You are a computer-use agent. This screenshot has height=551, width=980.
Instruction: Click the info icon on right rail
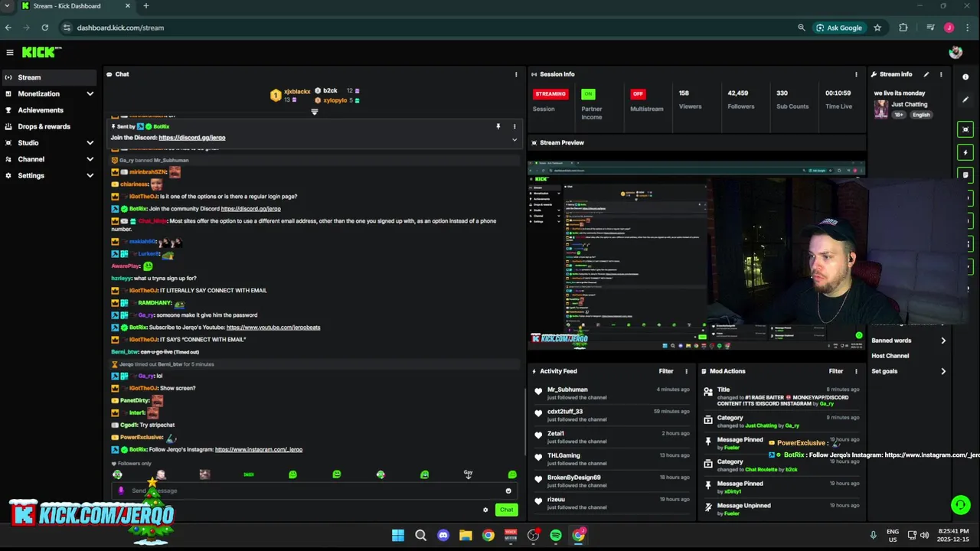point(965,77)
